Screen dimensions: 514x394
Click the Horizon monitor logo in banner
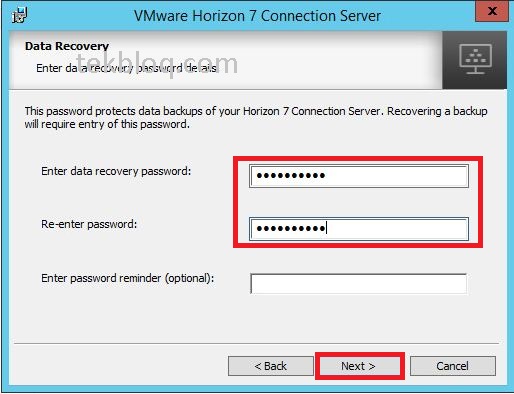pos(475,60)
